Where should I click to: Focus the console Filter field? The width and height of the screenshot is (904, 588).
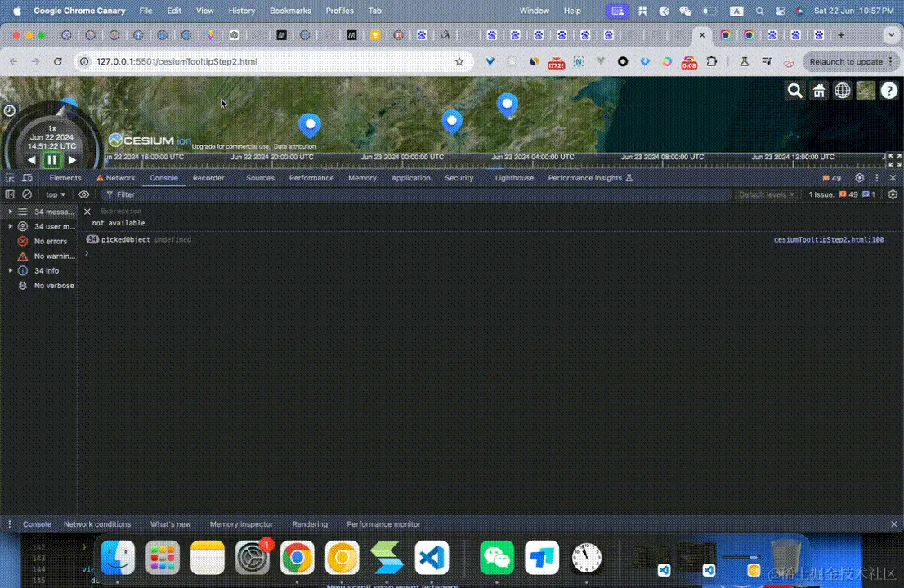[415, 194]
